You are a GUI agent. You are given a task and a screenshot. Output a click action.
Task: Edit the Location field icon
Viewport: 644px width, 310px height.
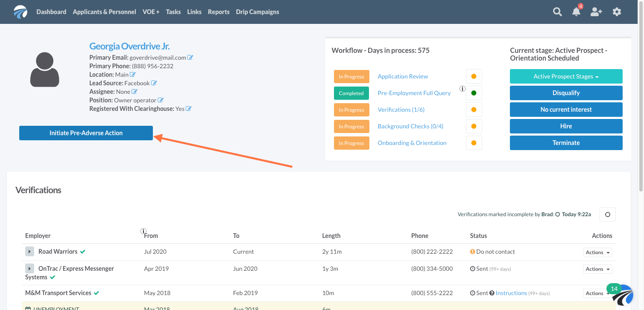click(133, 75)
